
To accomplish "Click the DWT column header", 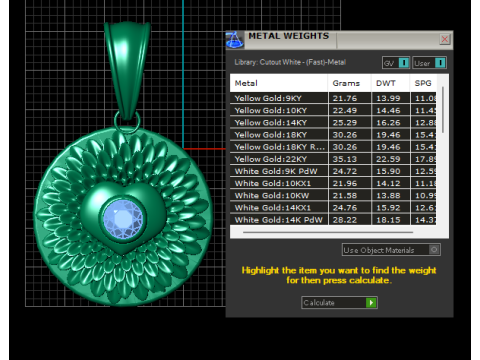I will tap(390, 83).
